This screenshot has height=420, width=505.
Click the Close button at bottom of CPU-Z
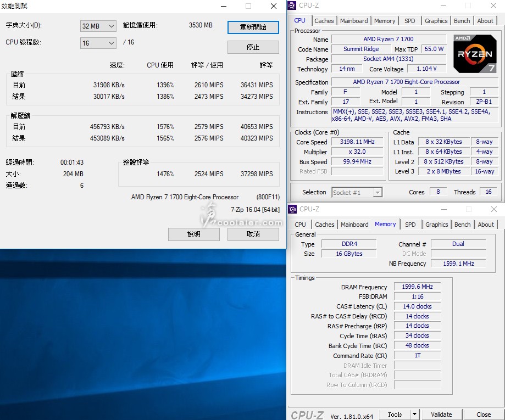484,414
